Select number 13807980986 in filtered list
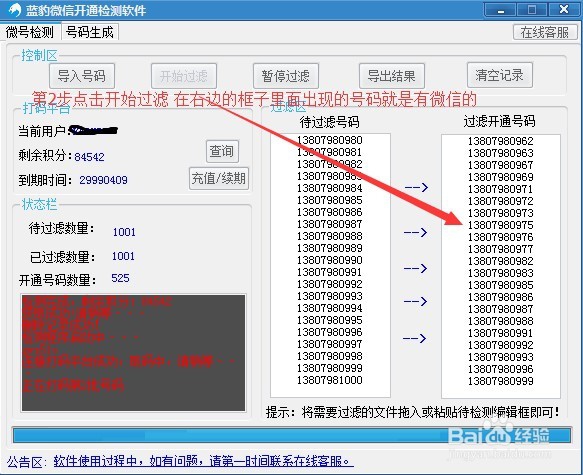Viewport: 583px width, 475px height. (500, 297)
